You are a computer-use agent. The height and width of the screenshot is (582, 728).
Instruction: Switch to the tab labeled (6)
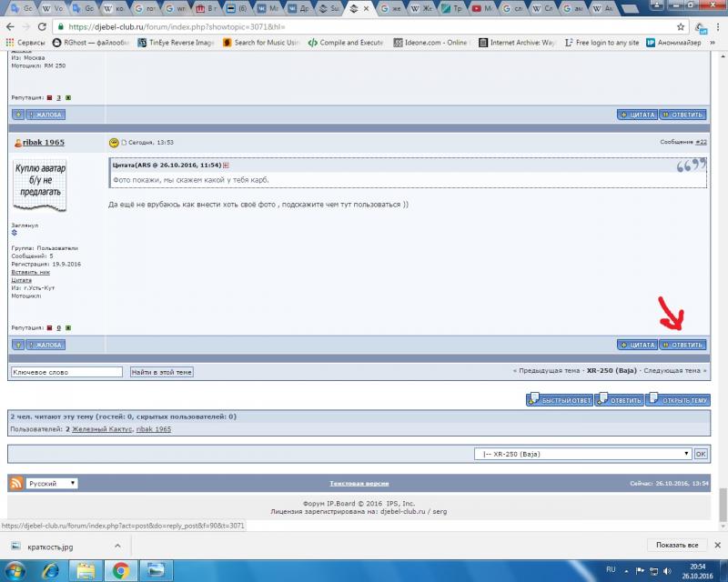coord(237,8)
